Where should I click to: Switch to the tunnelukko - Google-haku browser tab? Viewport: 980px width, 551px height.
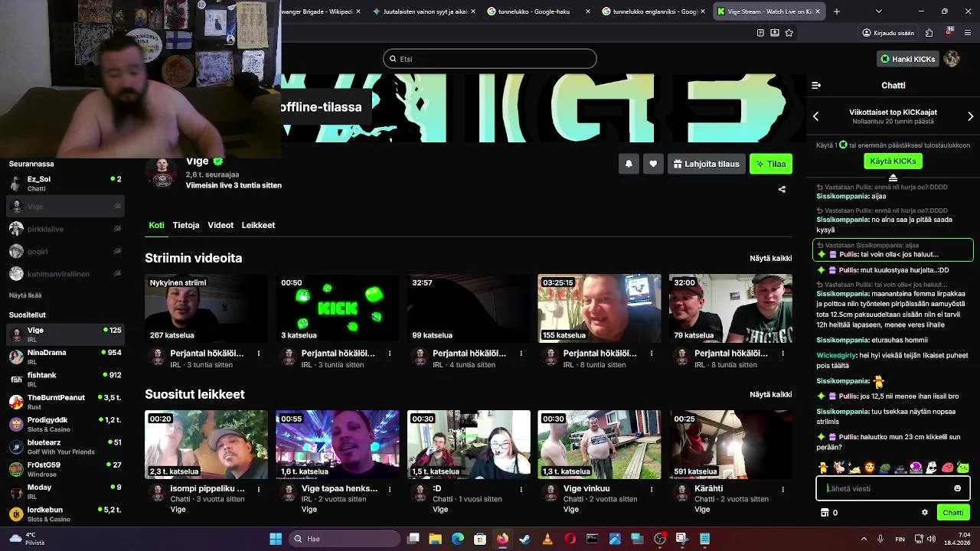pos(538,11)
